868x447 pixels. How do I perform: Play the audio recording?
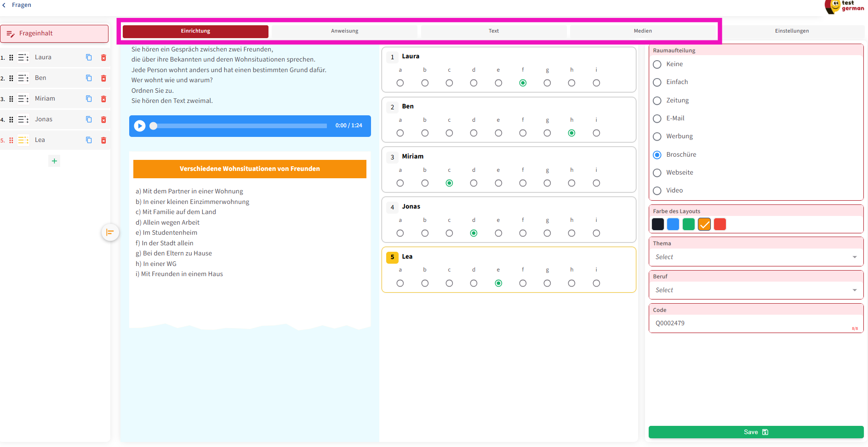(140, 126)
